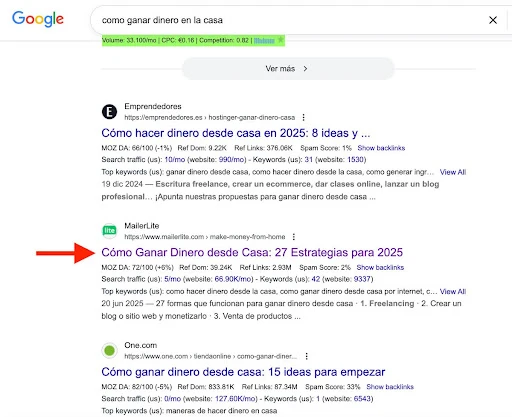Show backlinks for the MailerLite result
This screenshot has width=512, height=417.
(380, 267)
